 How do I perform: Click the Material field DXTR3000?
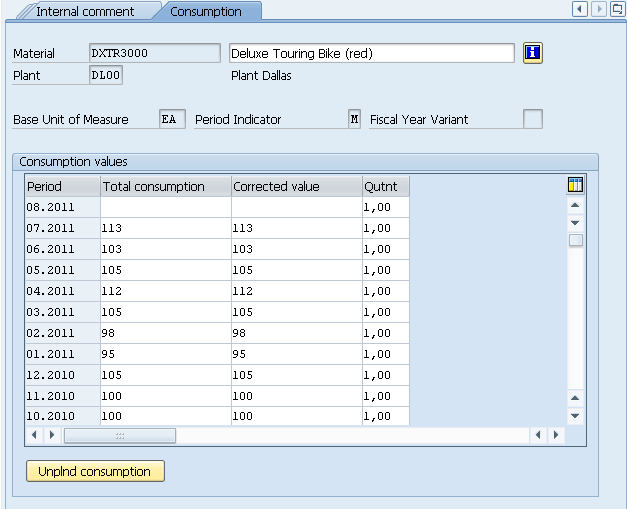155,53
